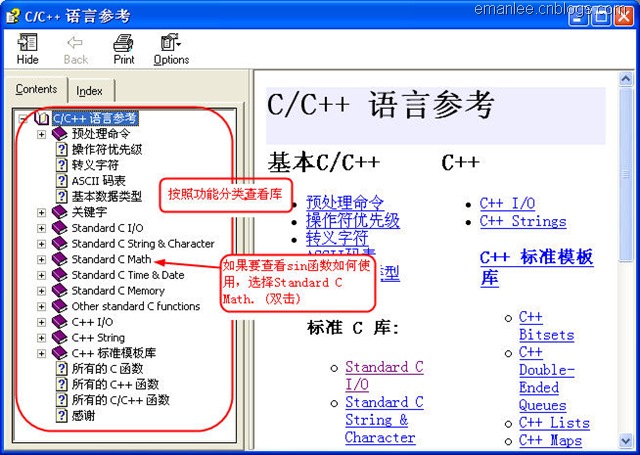The height and width of the screenshot is (455, 640).
Task: Click book icon beside Standard C Math
Action: [x=60, y=259]
